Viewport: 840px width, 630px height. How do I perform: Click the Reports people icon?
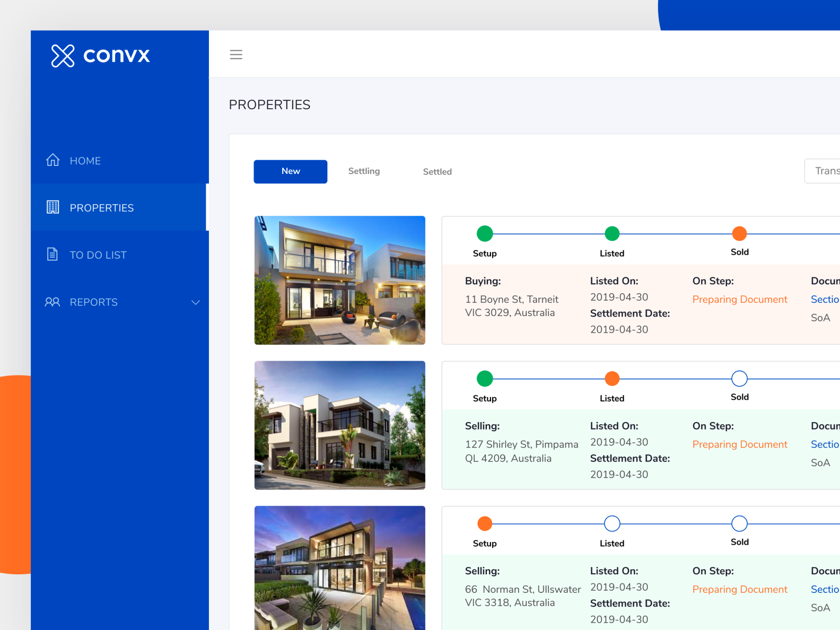pyautogui.click(x=52, y=302)
